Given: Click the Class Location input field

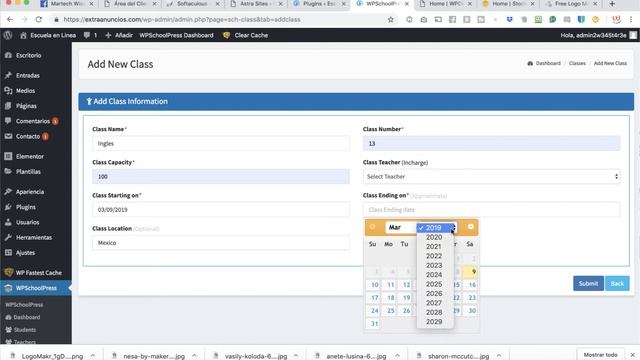Looking at the screenshot, I should coord(221,242).
